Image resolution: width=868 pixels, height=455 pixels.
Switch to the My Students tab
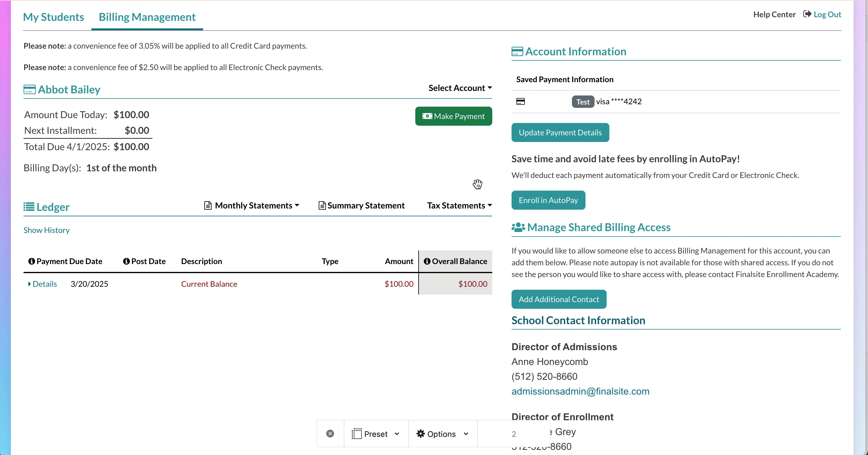[54, 17]
